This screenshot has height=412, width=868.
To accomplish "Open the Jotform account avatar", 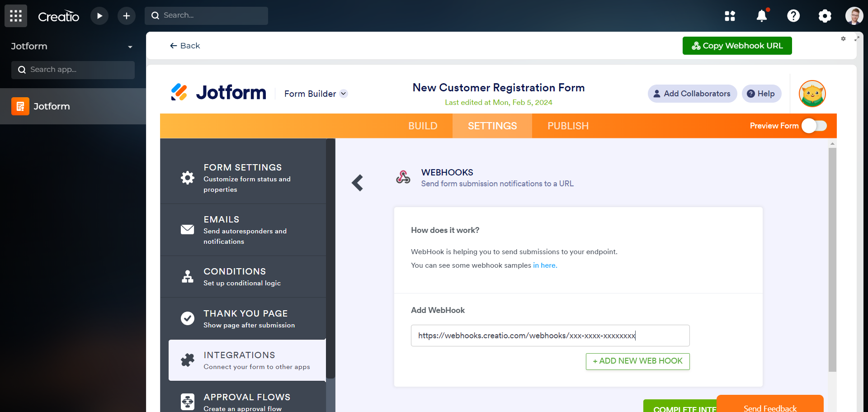I will coord(812,94).
